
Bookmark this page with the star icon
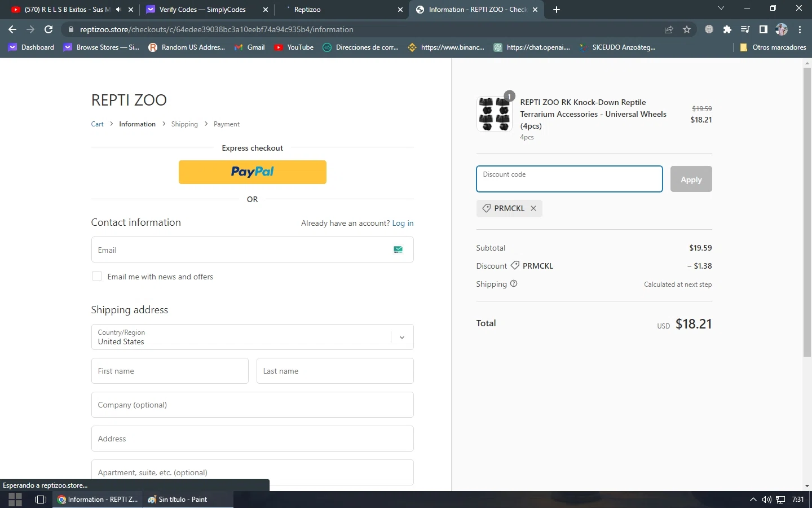[x=687, y=29]
